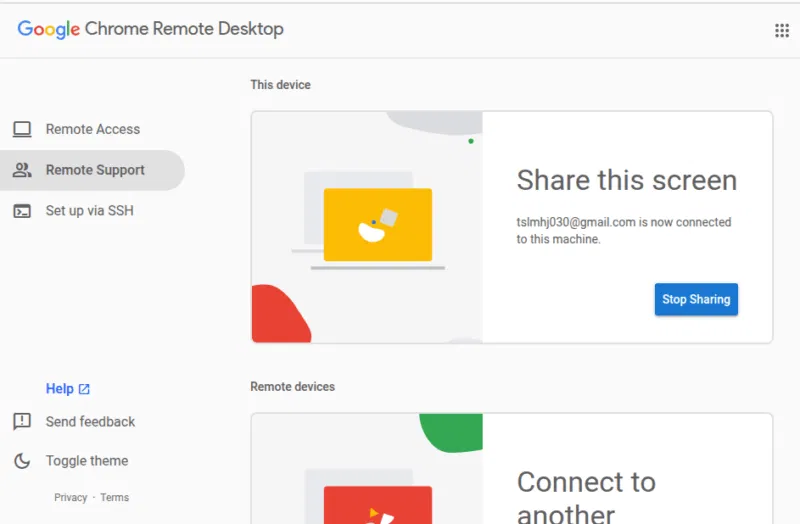
Task: Switch to the Remote Access section
Action: click(92, 129)
